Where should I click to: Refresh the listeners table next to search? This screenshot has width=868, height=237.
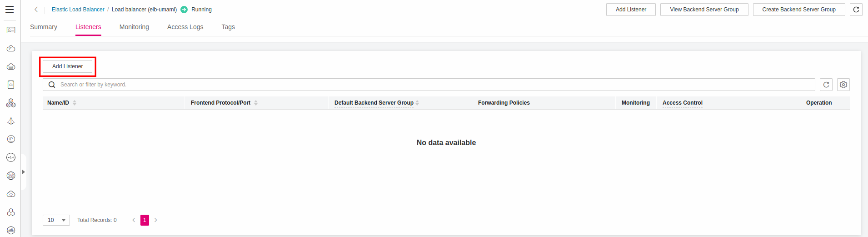point(826,85)
